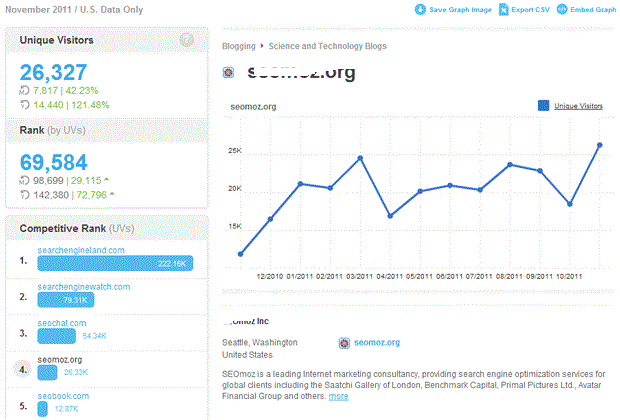
Task: Click the Save Graph Image link text
Action: point(460,10)
